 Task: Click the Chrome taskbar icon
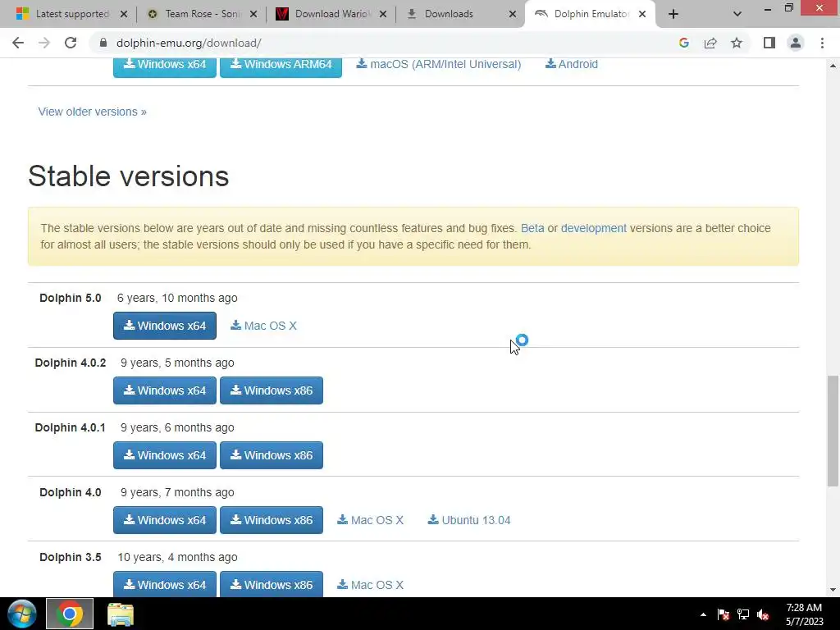pyautogui.click(x=70, y=614)
